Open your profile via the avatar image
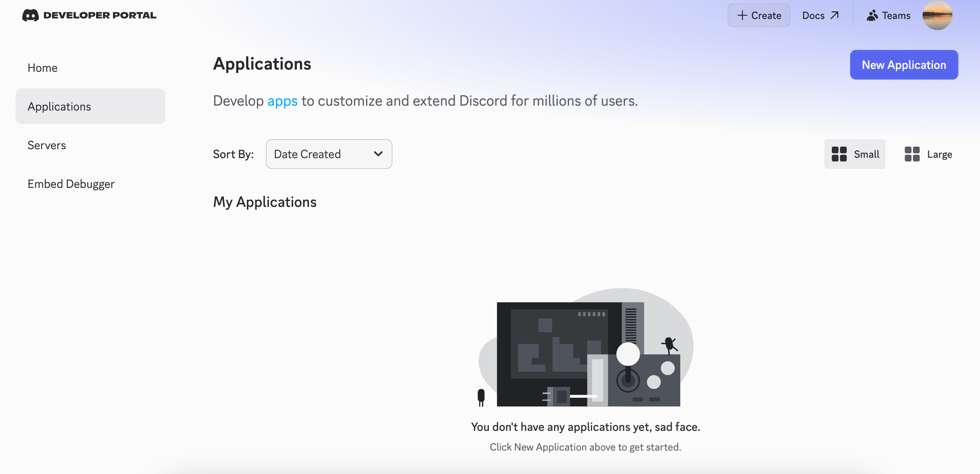 point(938,15)
